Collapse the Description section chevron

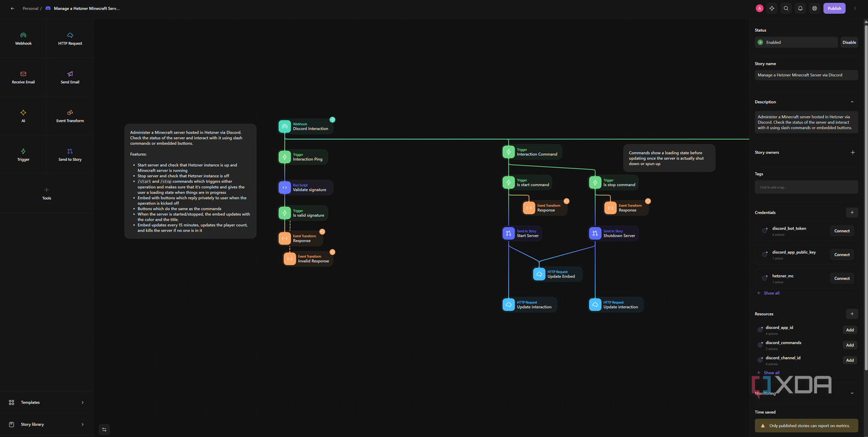(x=852, y=102)
